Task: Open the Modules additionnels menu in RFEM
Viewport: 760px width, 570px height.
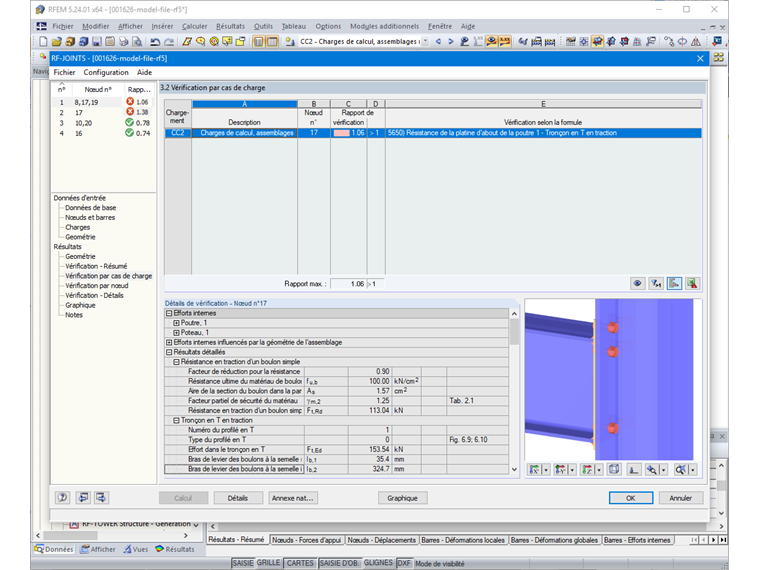Action: [384, 26]
